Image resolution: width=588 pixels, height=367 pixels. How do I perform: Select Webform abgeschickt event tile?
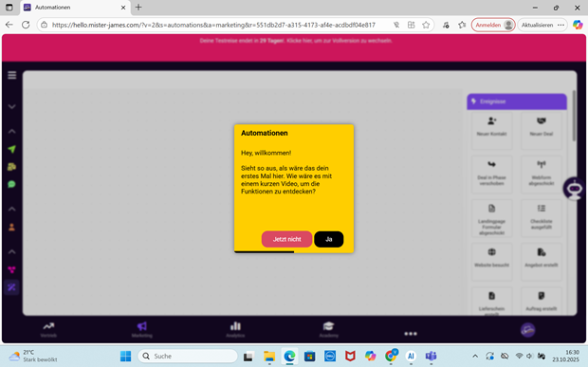pos(542,174)
